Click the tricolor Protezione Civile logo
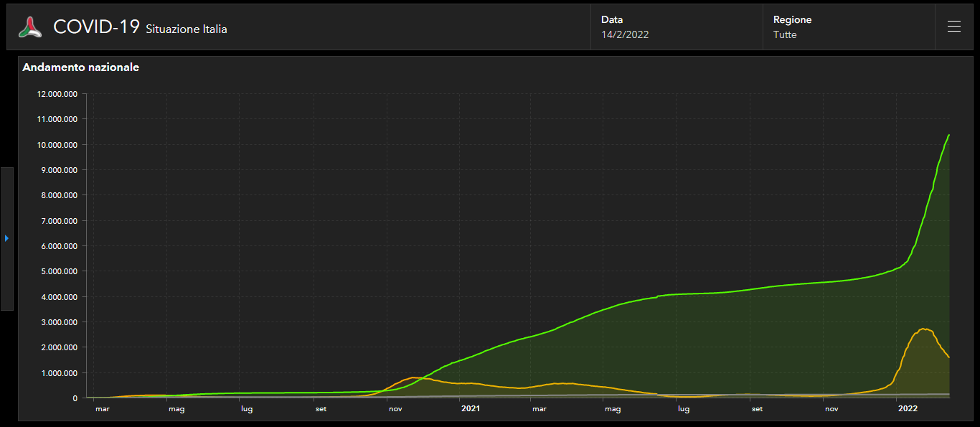Image resolution: width=980 pixels, height=427 pixels. 31,27
